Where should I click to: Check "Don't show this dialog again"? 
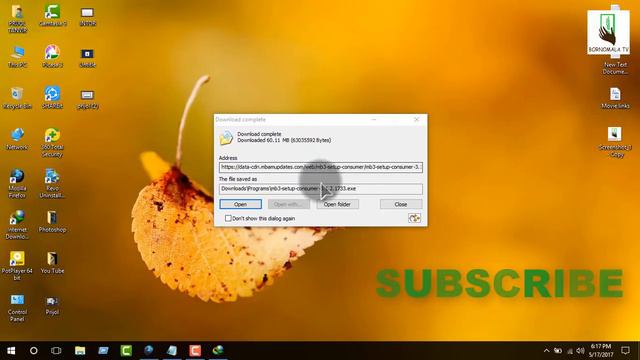pos(228,218)
